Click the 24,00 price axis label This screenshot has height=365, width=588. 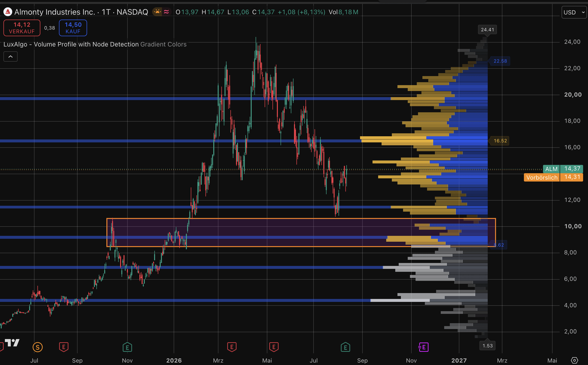tap(572, 42)
